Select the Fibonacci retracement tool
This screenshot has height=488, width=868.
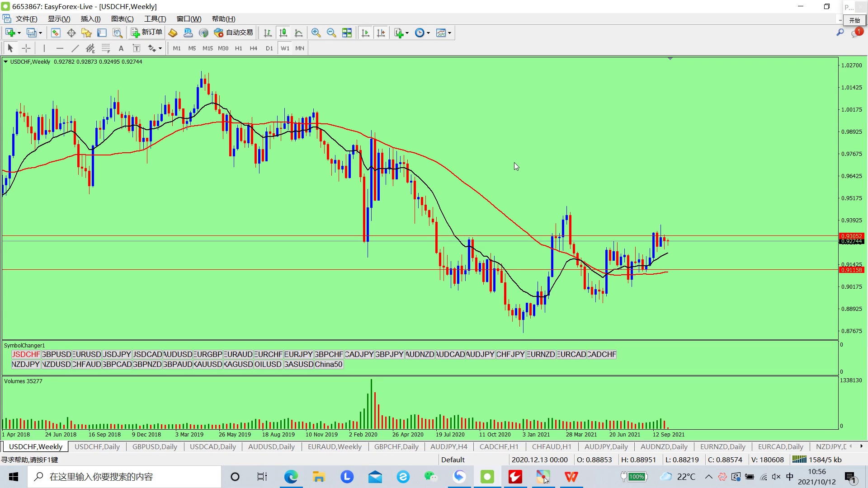106,48
